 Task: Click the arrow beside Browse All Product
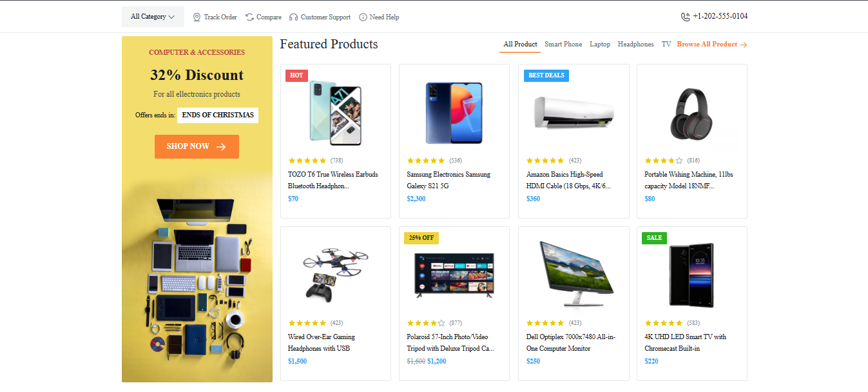click(x=744, y=44)
